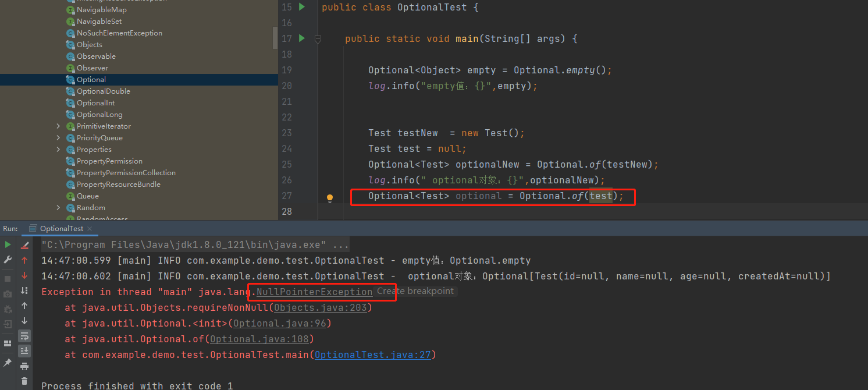
Task: Click the Exit icon in Run sidebar
Action: 8,324
